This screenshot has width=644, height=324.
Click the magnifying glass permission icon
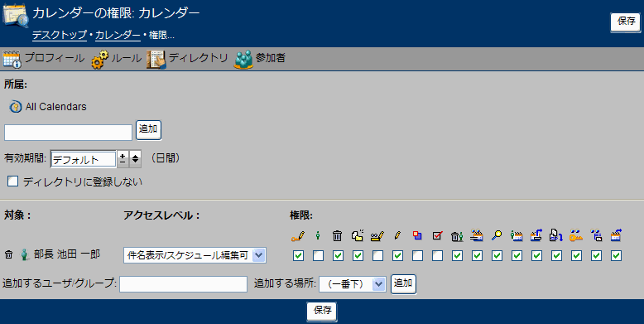pos(497,235)
